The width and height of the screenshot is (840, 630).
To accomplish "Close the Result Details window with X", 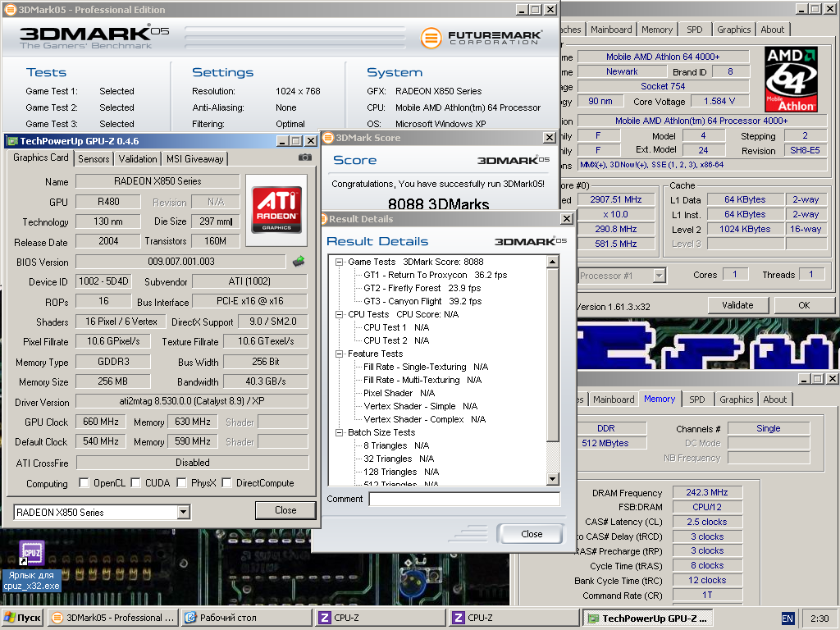I will pyautogui.click(x=566, y=218).
